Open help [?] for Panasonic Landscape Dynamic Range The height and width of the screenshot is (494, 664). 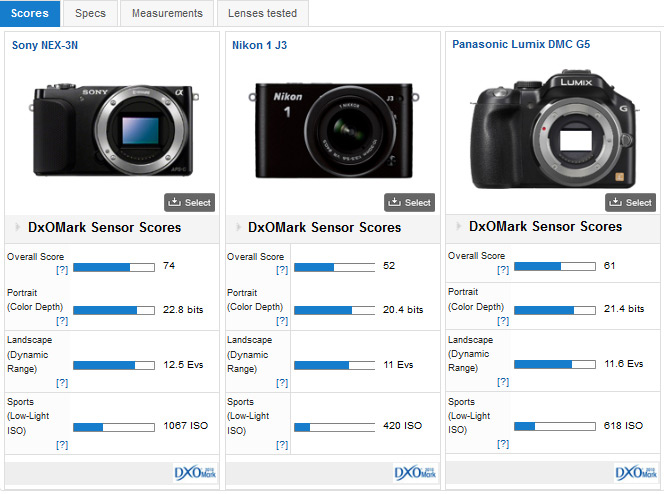[x=503, y=382]
